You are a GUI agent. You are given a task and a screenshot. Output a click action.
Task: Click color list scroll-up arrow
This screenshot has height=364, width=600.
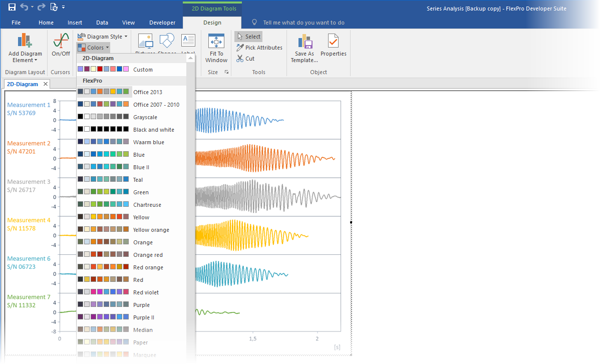pos(190,58)
